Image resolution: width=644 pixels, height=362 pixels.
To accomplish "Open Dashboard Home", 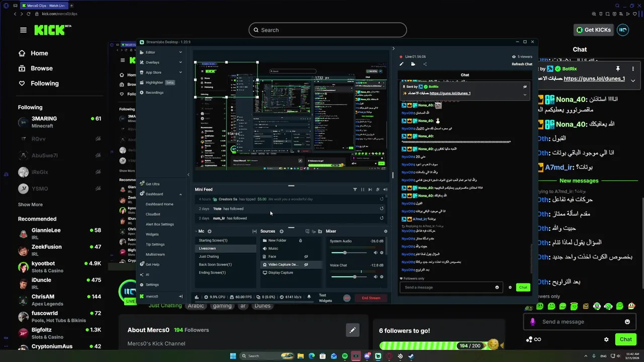I will (159, 204).
